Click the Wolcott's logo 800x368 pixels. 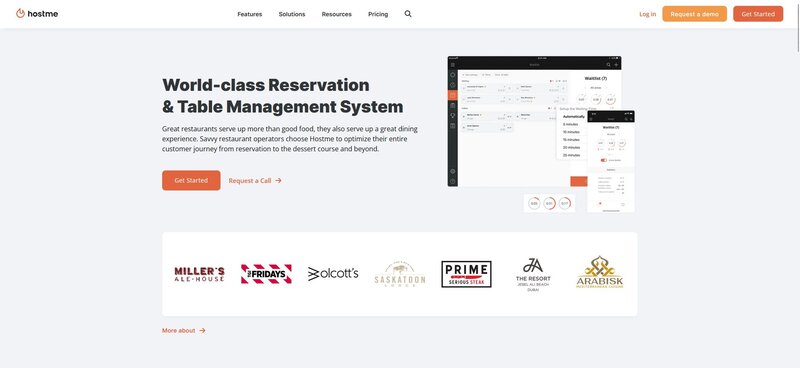pos(333,274)
